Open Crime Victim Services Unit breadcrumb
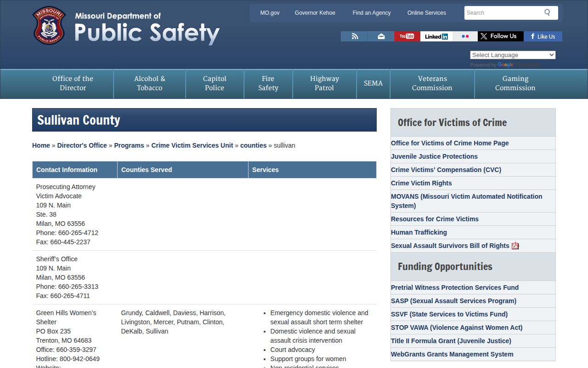Viewport: 588px width, 368px height. pos(192,145)
